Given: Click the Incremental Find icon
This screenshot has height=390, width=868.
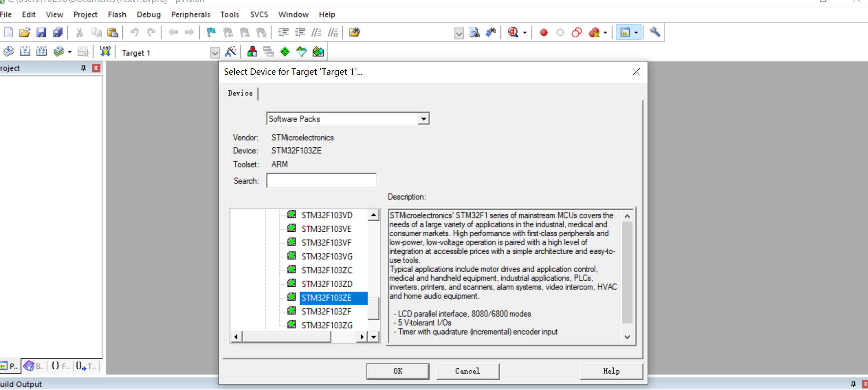Looking at the screenshot, I should 491,32.
